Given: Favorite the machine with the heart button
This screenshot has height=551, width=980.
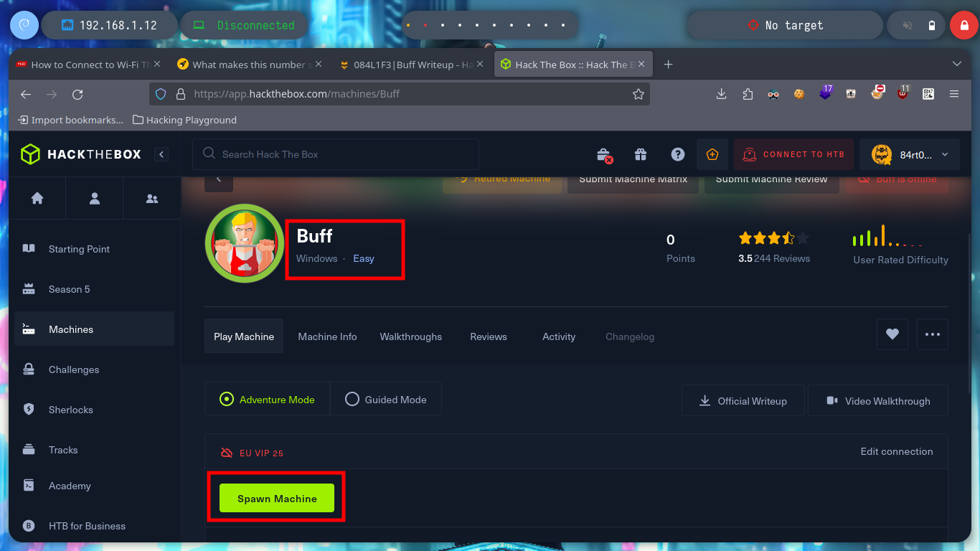Looking at the screenshot, I should (x=892, y=334).
